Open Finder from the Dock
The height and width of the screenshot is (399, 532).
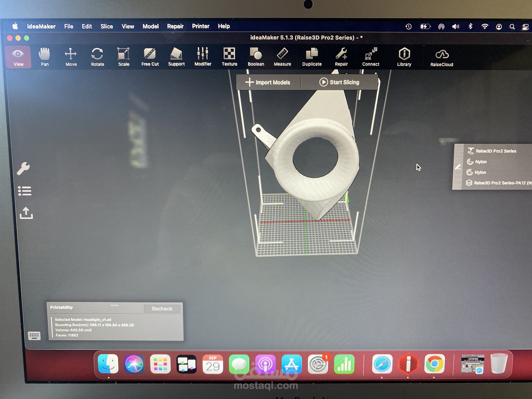point(108,364)
